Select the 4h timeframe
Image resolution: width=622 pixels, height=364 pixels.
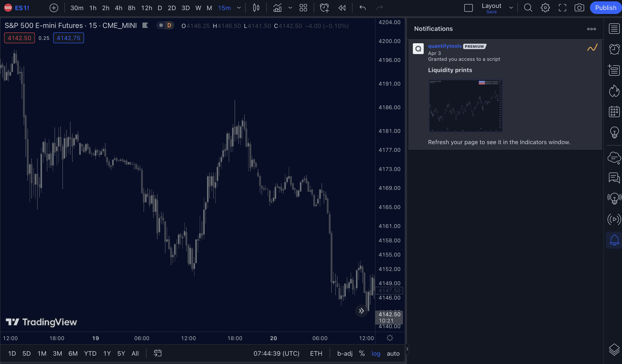tap(119, 8)
